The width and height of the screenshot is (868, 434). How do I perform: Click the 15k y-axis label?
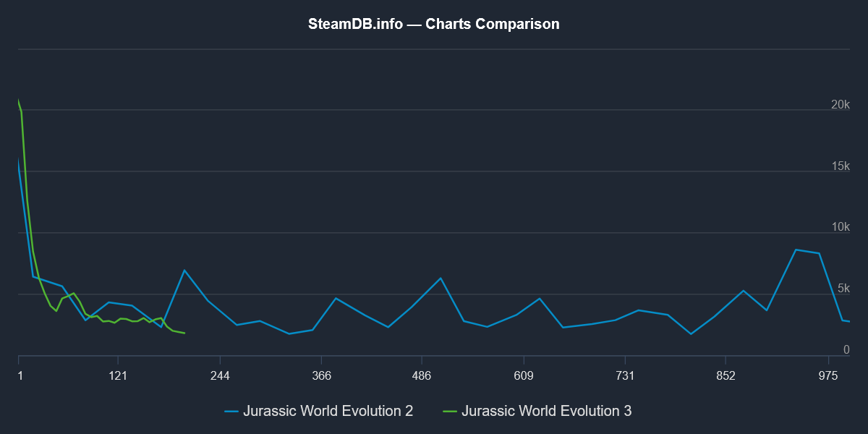tap(841, 166)
